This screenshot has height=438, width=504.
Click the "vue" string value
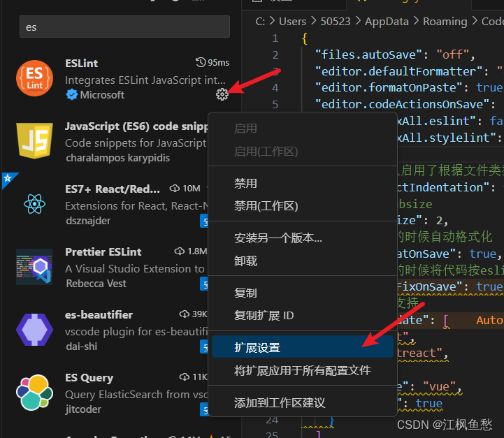tap(440, 386)
